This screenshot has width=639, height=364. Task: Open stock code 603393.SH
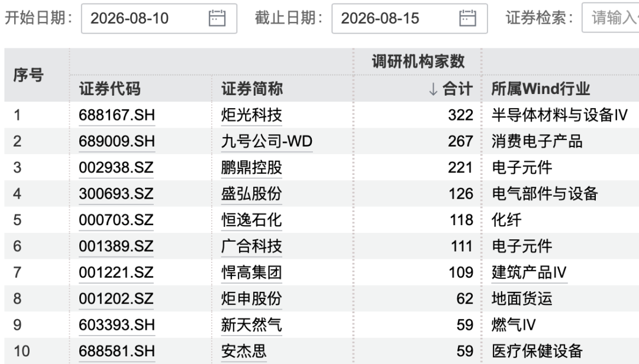117,325
